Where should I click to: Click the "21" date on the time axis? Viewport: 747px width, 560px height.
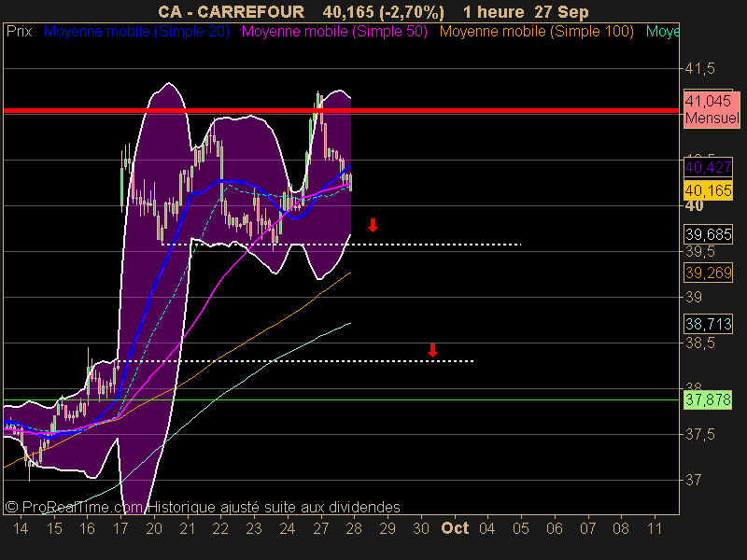pos(188,528)
